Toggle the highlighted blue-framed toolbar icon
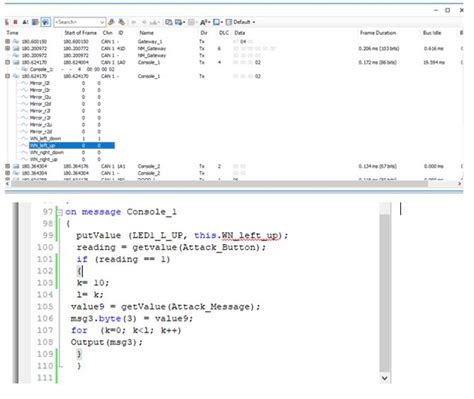This screenshot has width=474, height=399. tap(45, 22)
